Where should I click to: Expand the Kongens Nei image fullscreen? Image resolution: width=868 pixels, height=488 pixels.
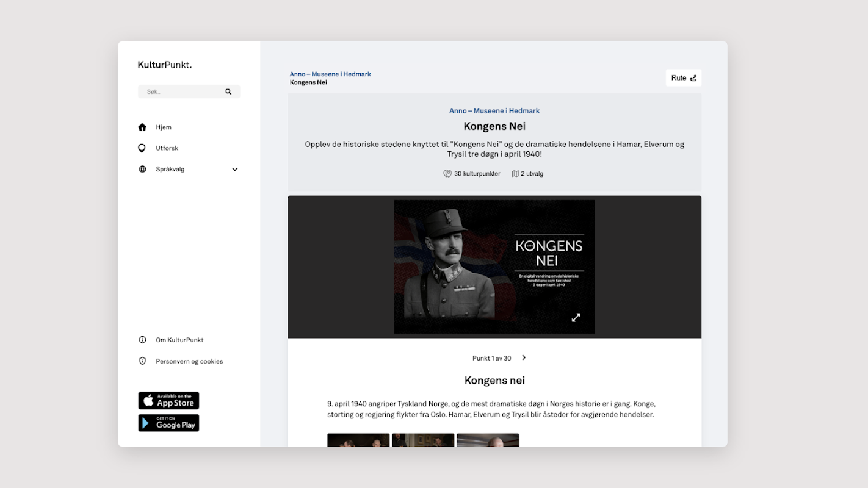(x=576, y=318)
